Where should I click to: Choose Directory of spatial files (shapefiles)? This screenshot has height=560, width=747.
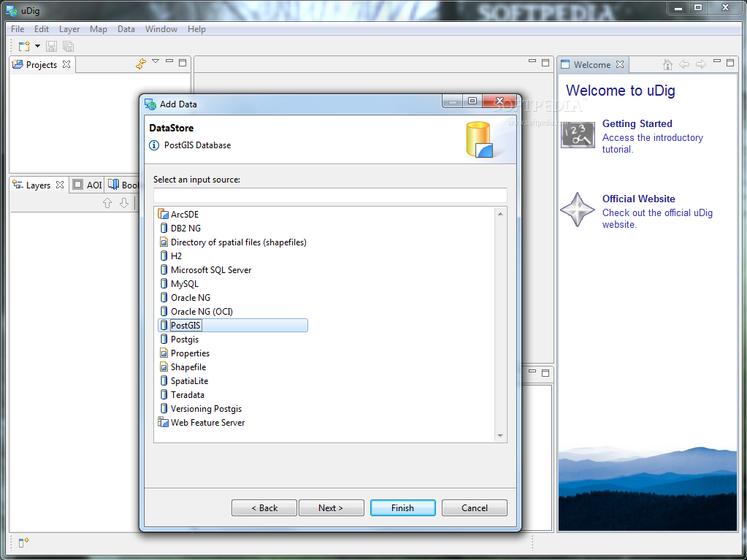click(x=232, y=242)
